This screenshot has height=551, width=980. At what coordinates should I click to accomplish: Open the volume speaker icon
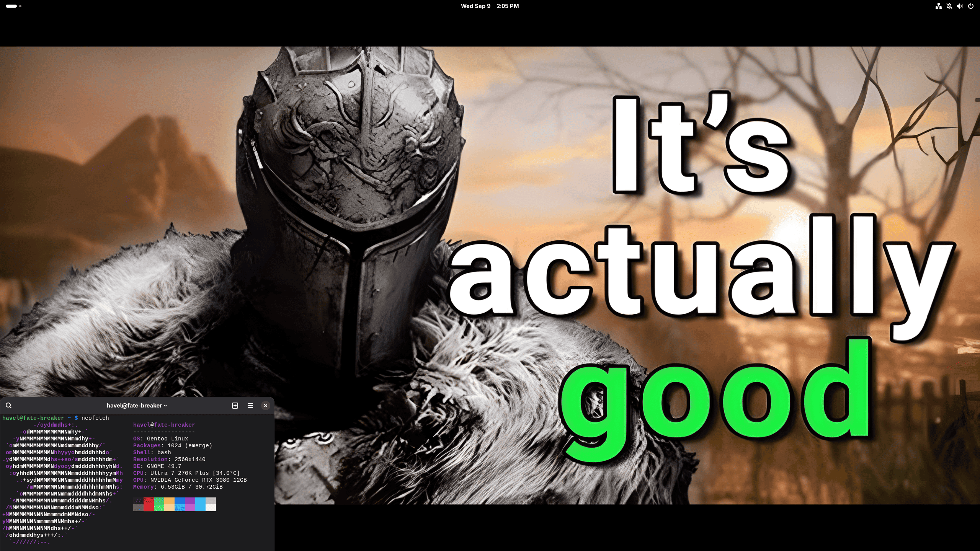(960, 6)
